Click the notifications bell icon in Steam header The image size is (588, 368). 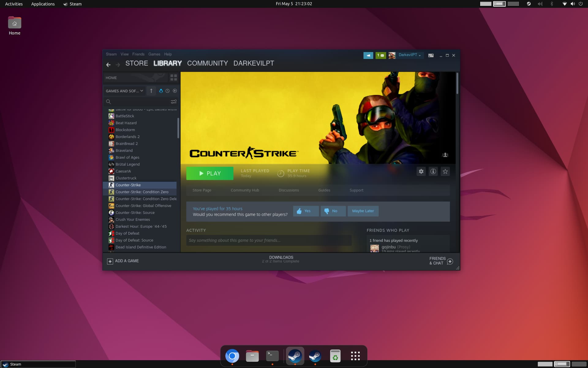367,56
